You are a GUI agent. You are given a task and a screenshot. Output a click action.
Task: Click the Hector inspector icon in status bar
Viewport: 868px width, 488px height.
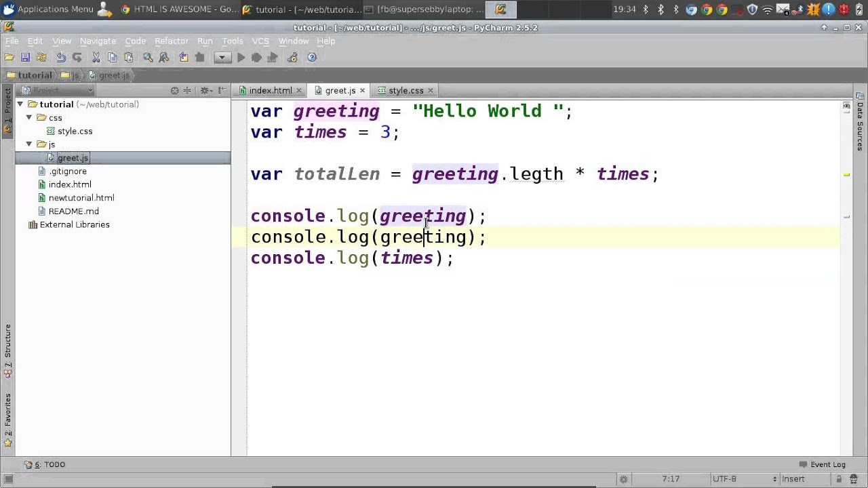(855, 479)
